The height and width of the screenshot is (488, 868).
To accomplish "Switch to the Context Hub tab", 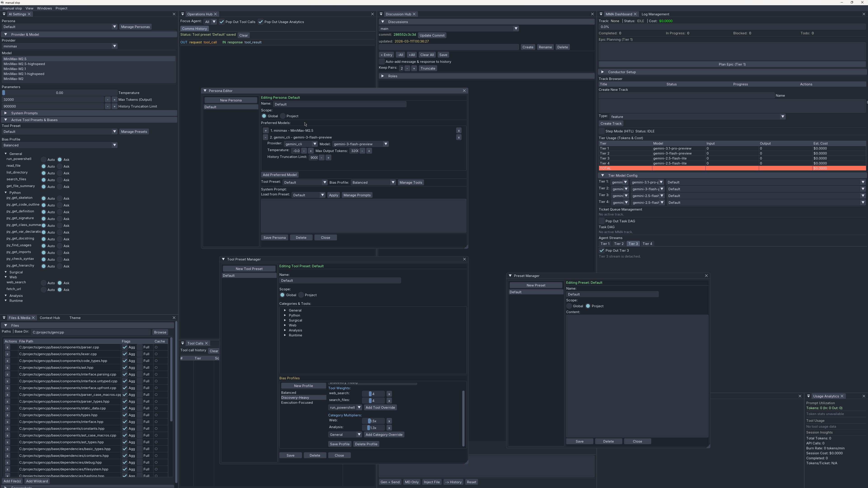I will [x=50, y=318].
